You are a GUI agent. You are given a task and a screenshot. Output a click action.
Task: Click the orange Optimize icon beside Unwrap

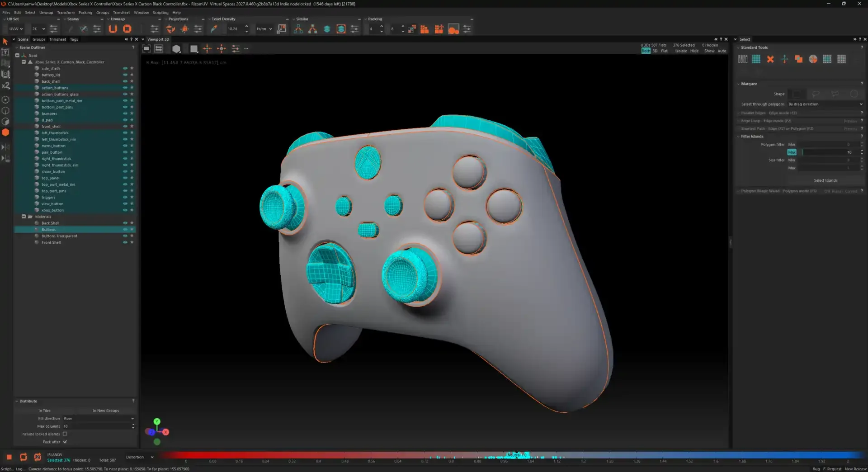pyautogui.click(x=127, y=29)
